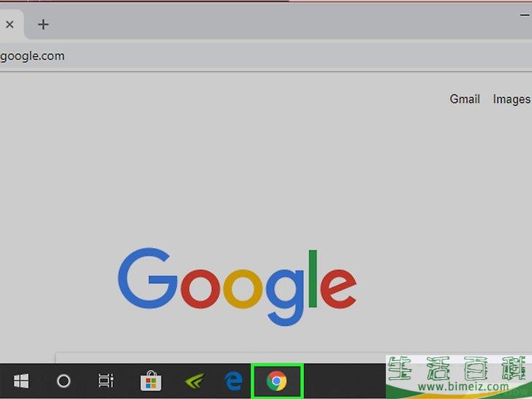This screenshot has width=532, height=399.
Task: Close the current Chrome tab
Action: click(x=9, y=24)
